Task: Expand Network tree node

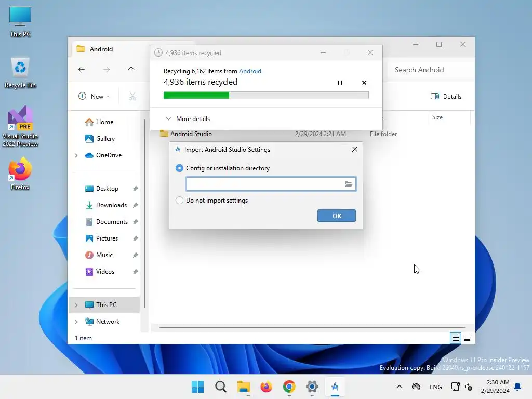Action: click(76, 322)
